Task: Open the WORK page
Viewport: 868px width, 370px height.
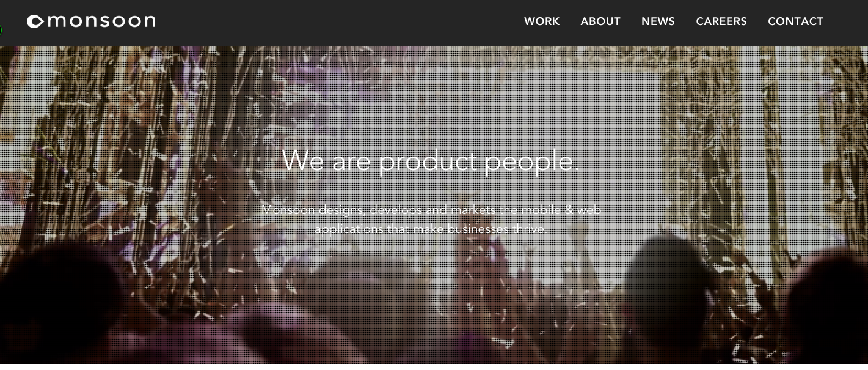Action: point(542,21)
